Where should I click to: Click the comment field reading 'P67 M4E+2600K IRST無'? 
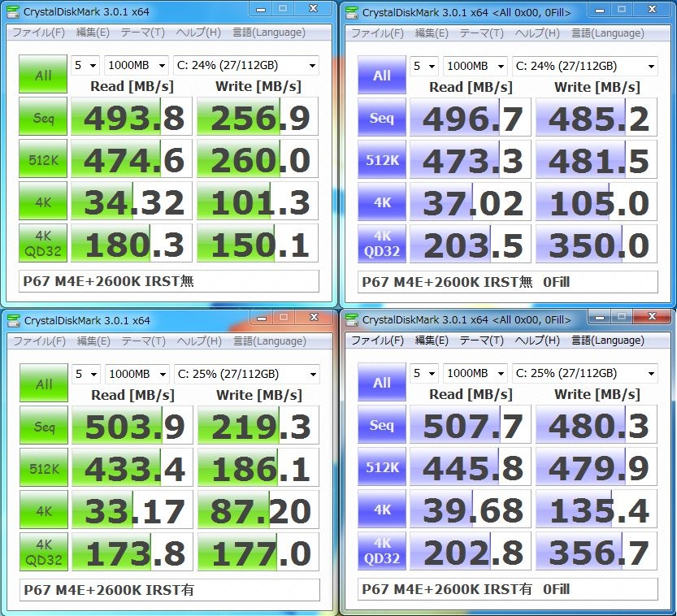coord(169,281)
